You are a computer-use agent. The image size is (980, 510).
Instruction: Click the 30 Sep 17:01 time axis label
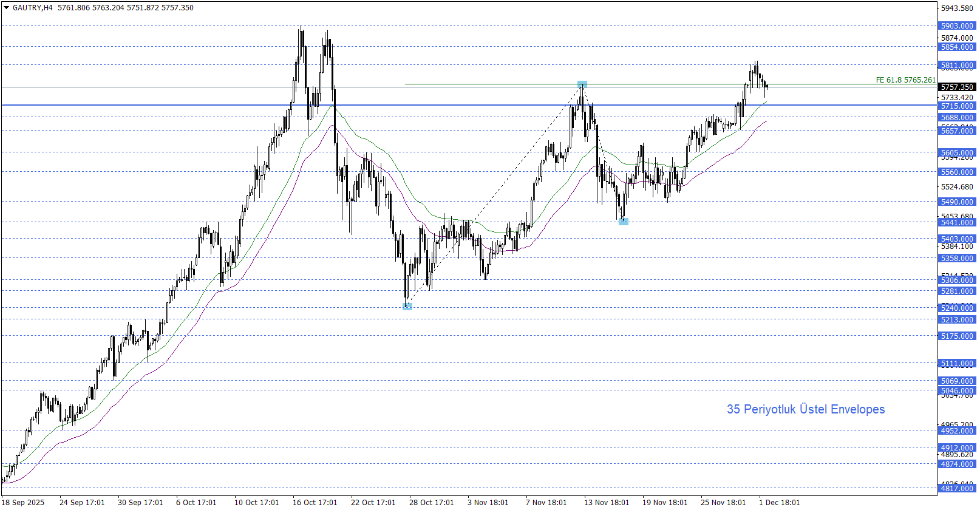point(140,503)
